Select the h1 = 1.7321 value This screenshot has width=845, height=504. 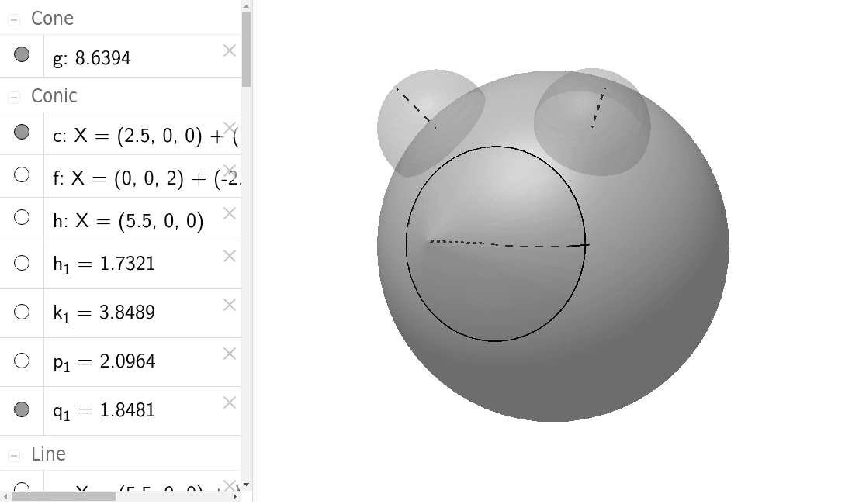pyautogui.click(x=104, y=264)
